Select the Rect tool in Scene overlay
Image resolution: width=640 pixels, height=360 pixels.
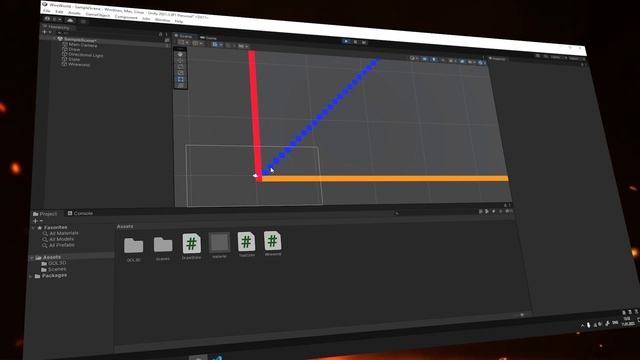pos(180,79)
